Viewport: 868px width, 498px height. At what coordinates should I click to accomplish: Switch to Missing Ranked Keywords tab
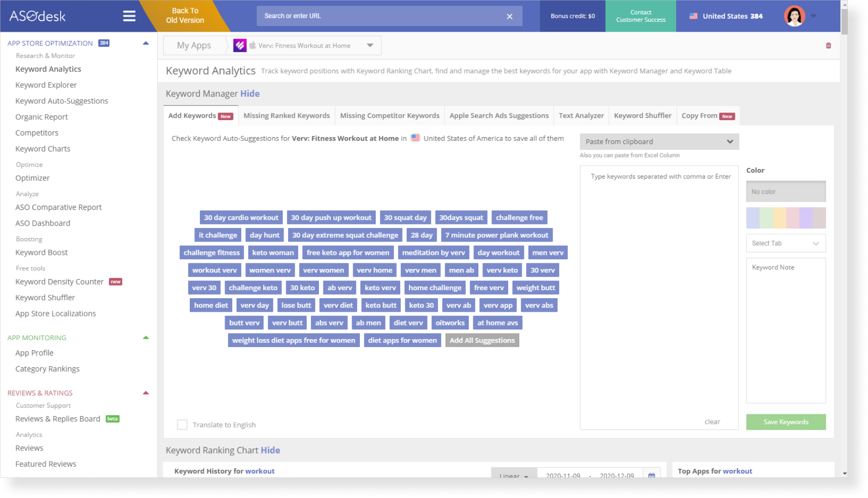click(x=287, y=116)
